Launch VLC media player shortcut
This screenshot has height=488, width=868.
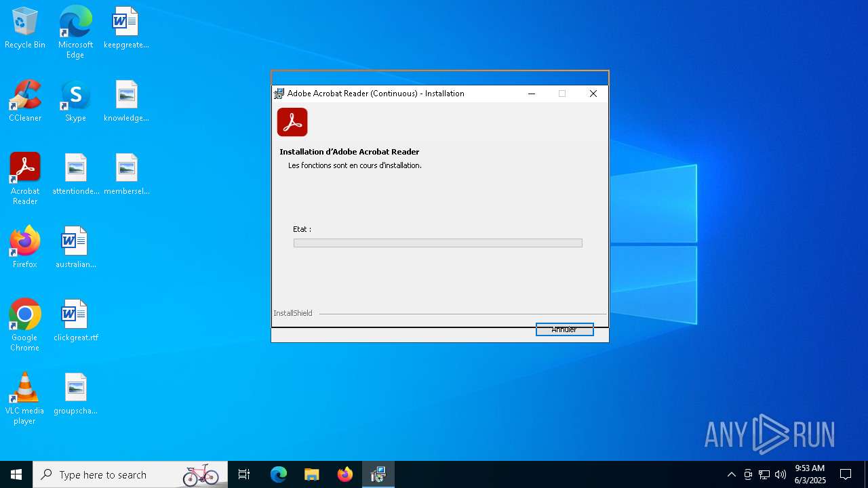pyautogui.click(x=25, y=399)
